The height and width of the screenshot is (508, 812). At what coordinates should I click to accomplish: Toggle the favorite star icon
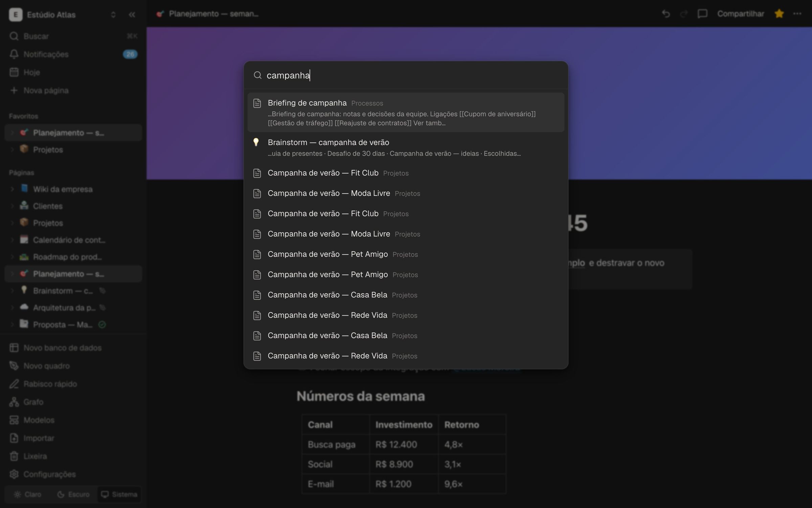[x=779, y=14]
